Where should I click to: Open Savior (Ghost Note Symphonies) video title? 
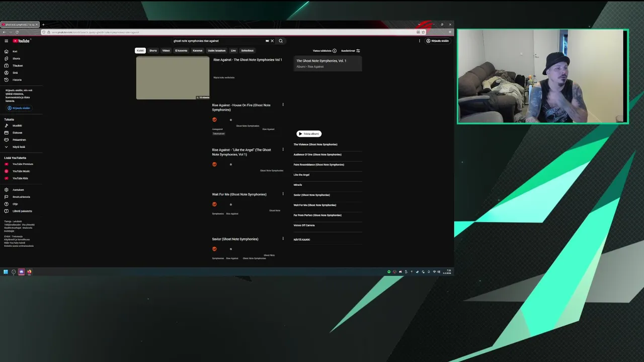(x=235, y=239)
